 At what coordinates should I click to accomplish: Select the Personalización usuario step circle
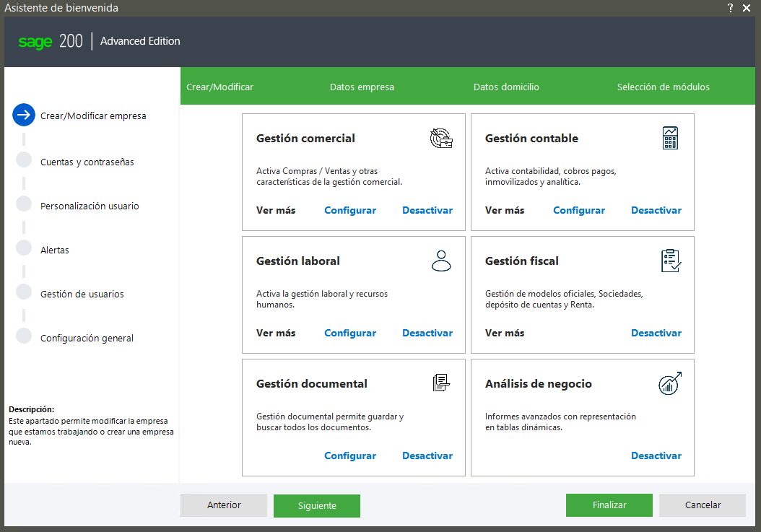[24, 204]
